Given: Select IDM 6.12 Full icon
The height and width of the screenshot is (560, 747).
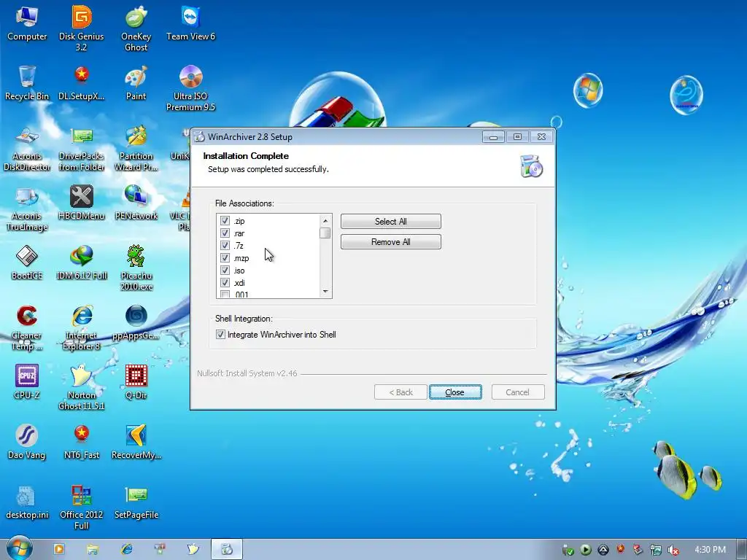Looking at the screenshot, I should click(82, 262).
